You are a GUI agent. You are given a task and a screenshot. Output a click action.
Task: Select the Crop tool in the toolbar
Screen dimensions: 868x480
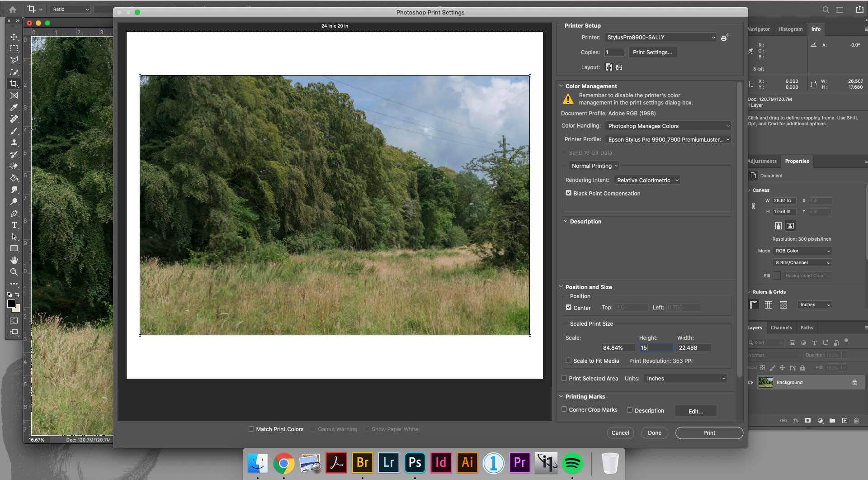pos(14,84)
